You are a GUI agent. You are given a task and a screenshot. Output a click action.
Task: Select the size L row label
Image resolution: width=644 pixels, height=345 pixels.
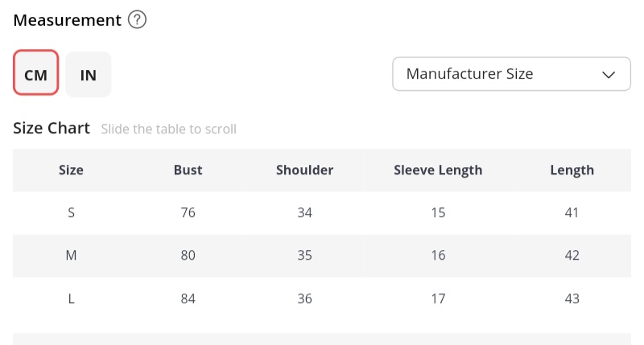click(x=71, y=298)
